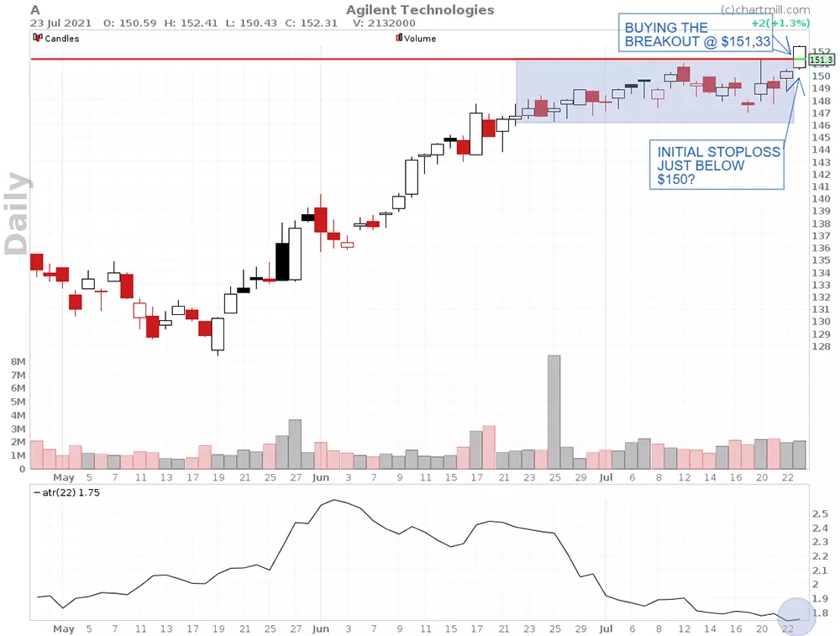Image resolution: width=840 pixels, height=636 pixels.
Task: Click the 146 price axis label
Action: click(821, 125)
